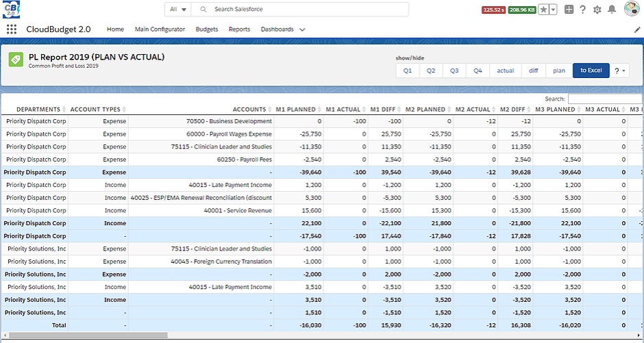Toggle the actual columns show/hide
The width and height of the screenshot is (644, 343).
[506, 71]
